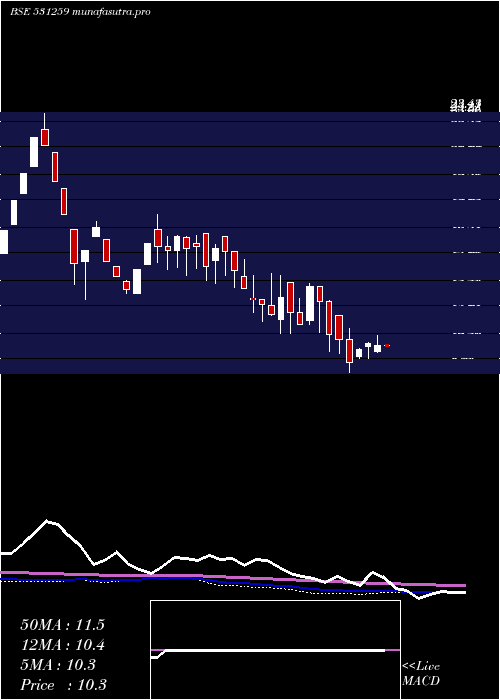This screenshot has width=500, height=700.
Task: Select the 12MA : 10.4 value
Action: click(62, 645)
